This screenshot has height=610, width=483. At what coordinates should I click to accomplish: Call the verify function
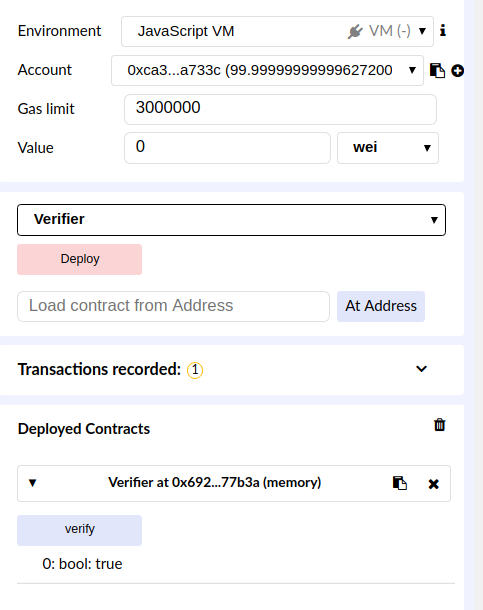(x=79, y=530)
